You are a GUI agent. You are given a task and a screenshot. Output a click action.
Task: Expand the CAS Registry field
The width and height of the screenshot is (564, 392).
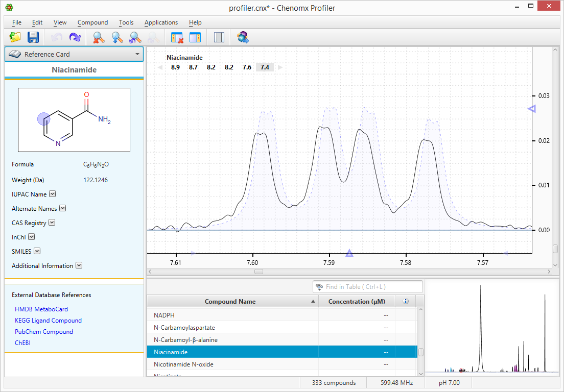coord(52,223)
